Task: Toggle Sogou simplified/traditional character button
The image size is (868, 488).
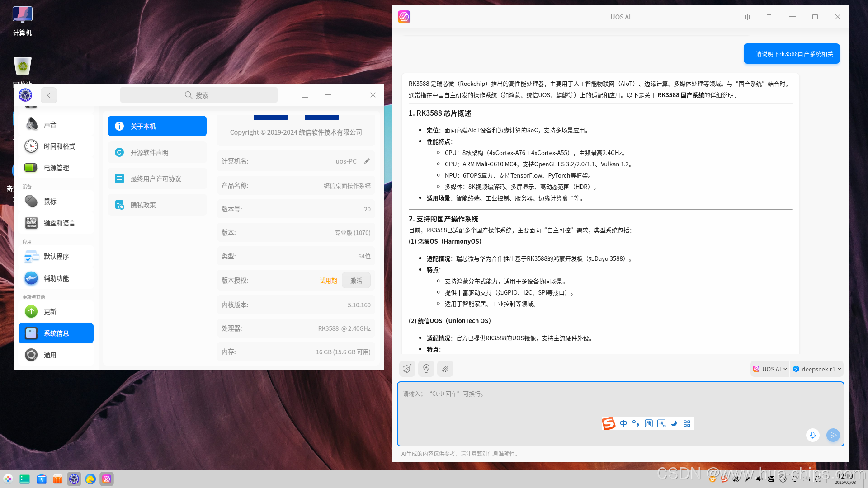Action: pos(649,423)
